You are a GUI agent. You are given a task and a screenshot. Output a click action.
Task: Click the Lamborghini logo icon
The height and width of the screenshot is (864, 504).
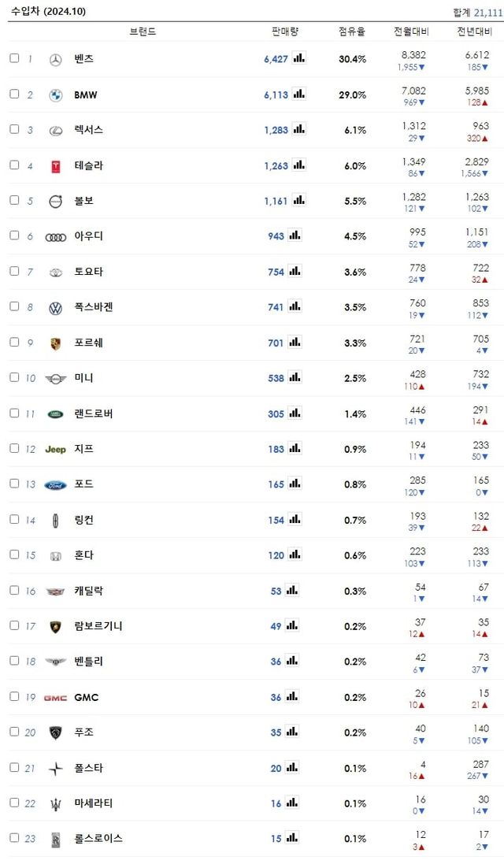point(55,626)
